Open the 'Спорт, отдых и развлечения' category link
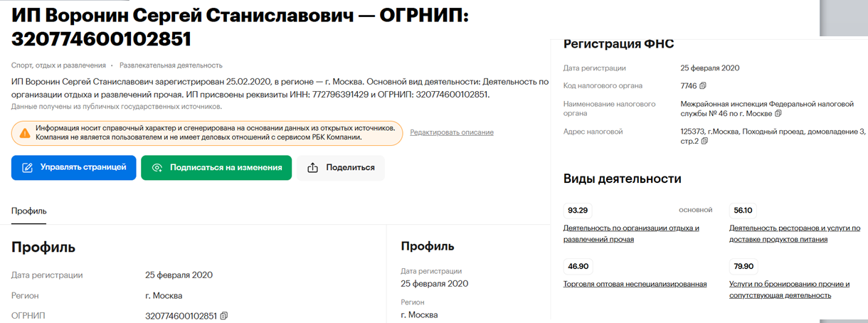 click(x=58, y=65)
